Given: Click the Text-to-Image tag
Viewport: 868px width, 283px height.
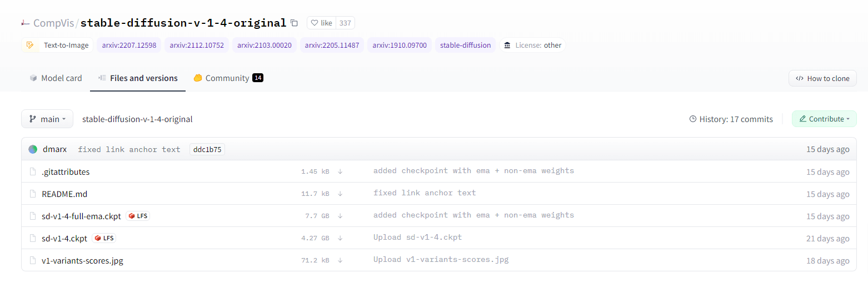Looking at the screenshot, I should [x=58, y=46].
